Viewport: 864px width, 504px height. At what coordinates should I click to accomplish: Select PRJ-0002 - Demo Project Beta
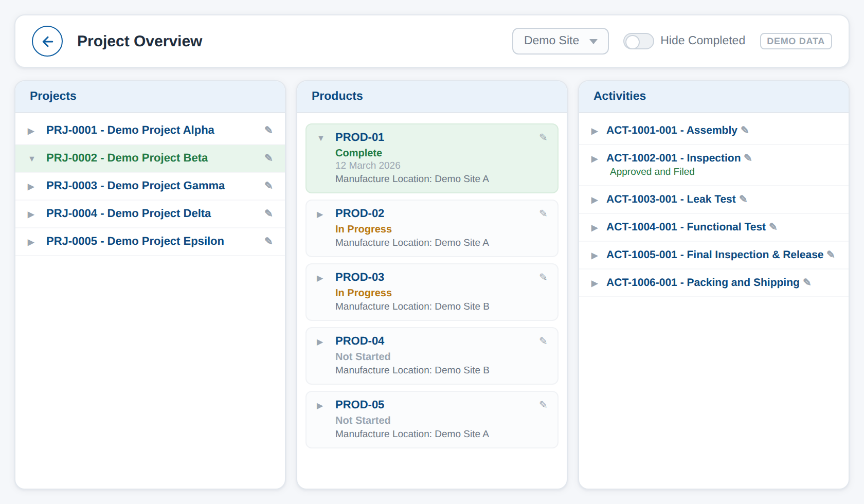127,158
